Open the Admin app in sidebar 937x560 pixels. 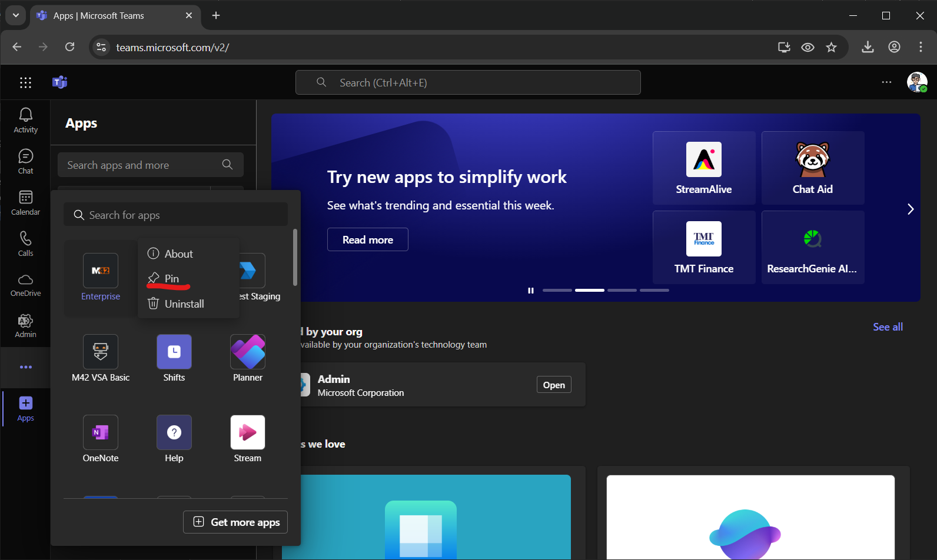(x=25, y=326)
